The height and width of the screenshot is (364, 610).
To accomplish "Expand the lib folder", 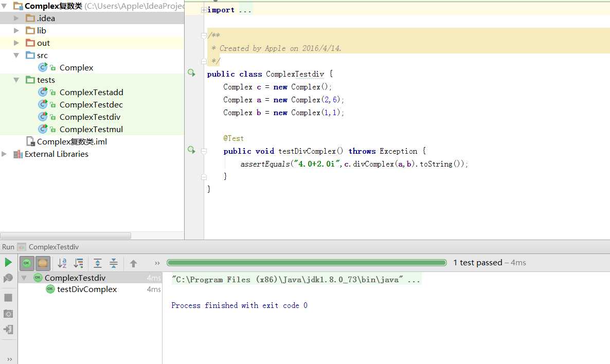I will (x=16, y=30).
